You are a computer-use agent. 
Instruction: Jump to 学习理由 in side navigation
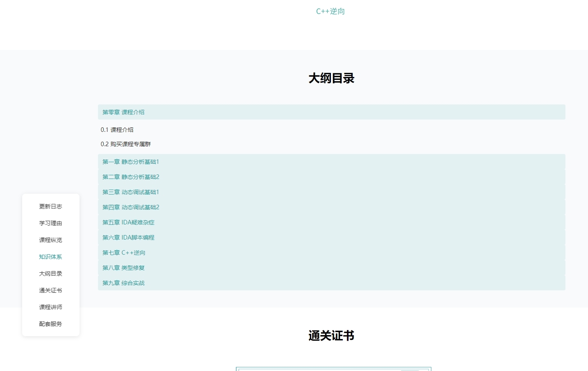point(50,223)
